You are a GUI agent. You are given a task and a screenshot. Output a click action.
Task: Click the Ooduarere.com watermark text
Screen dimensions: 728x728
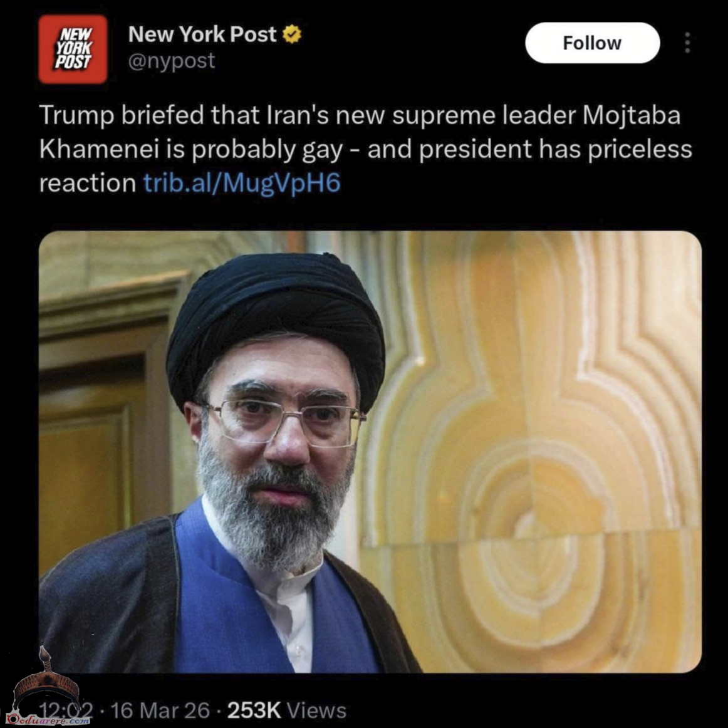48,720
